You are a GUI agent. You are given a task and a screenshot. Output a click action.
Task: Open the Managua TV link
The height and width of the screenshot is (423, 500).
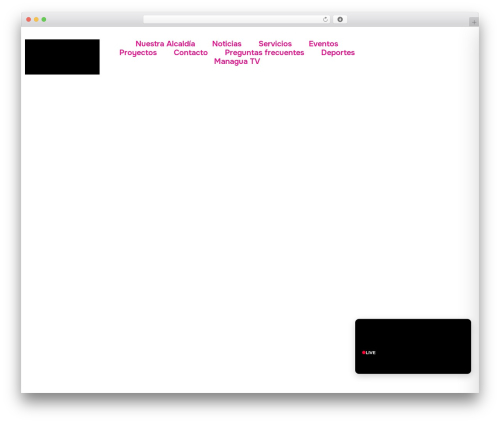pos(237,62)
